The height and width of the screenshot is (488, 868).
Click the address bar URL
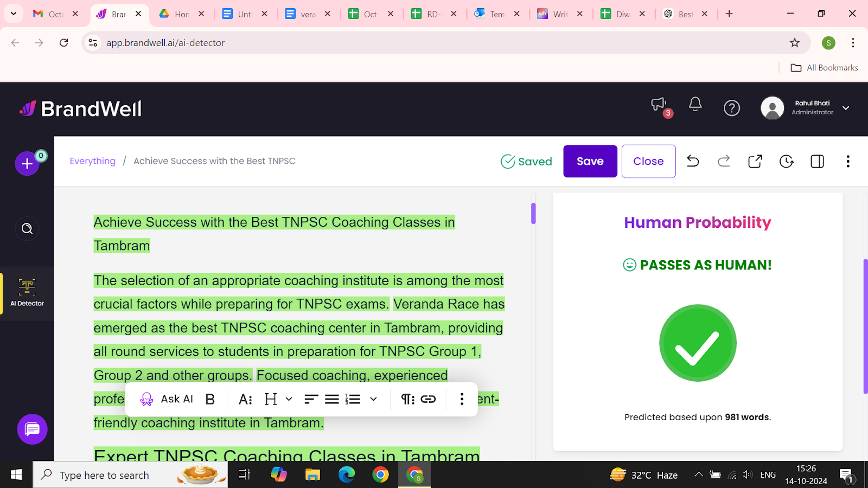[x=165, y=43]
